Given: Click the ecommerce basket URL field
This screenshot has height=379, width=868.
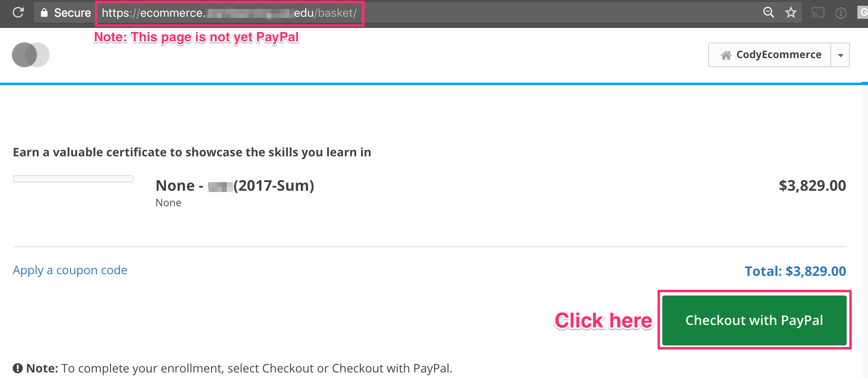Looking at the screenshot, I should [x=229, y=13].
